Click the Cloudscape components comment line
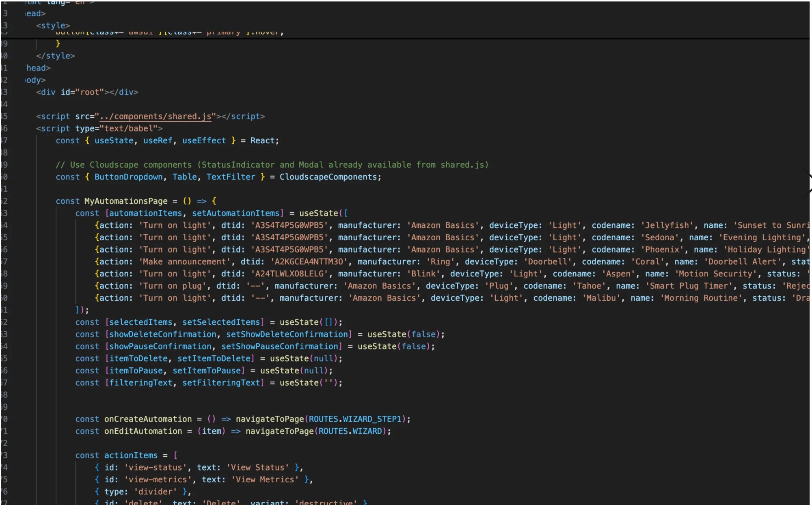Viewport: 812px width, 505px height. coord(272,165)
